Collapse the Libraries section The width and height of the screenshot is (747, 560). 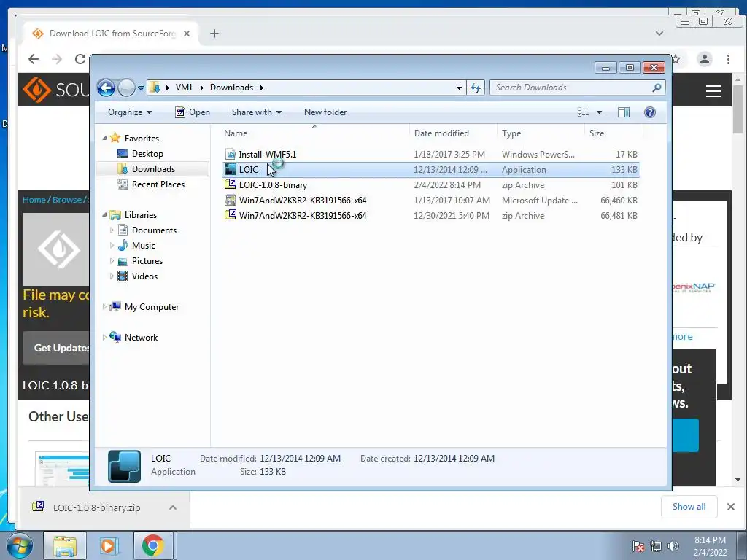click(x=104, y=215)
